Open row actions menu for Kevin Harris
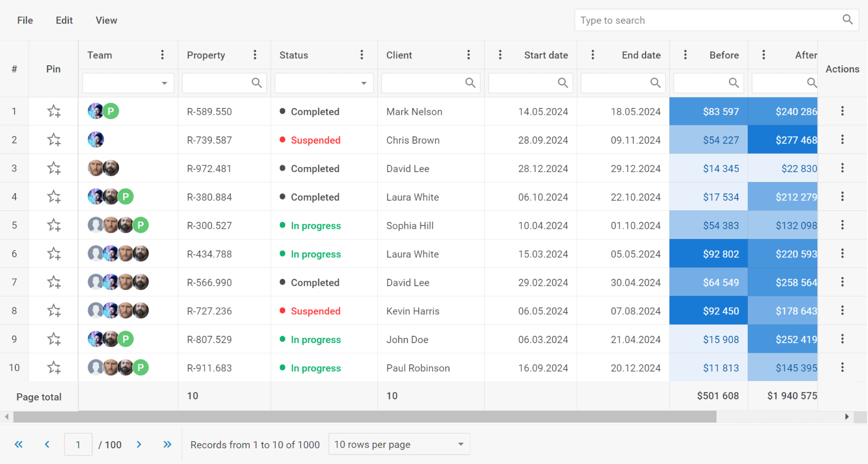The width and height of the screenshot is (868, 464). point(842,311)
